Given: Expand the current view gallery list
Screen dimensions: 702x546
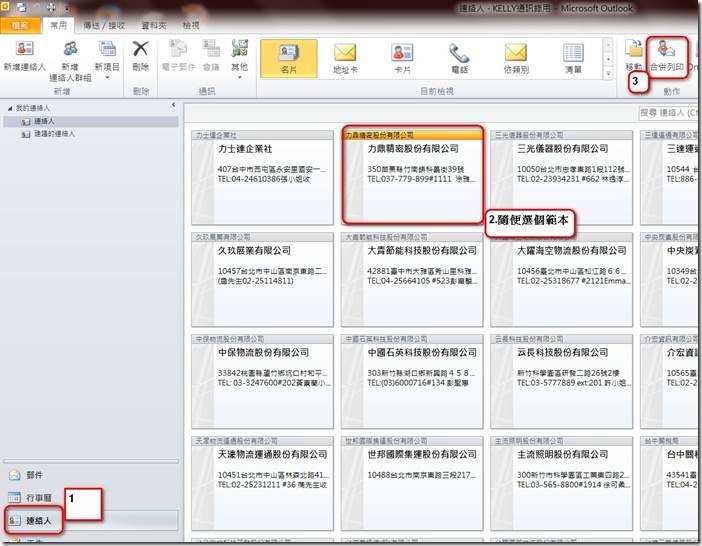Looking at the screenshot, I should point(608,73).
